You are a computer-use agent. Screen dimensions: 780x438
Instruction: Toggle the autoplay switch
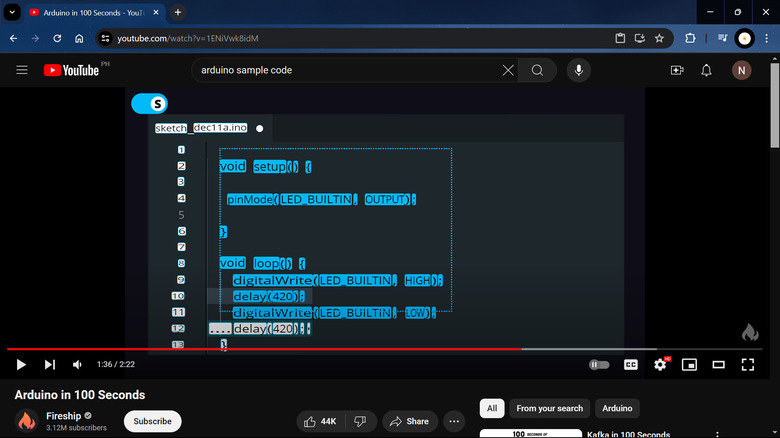tap(599, 365)
